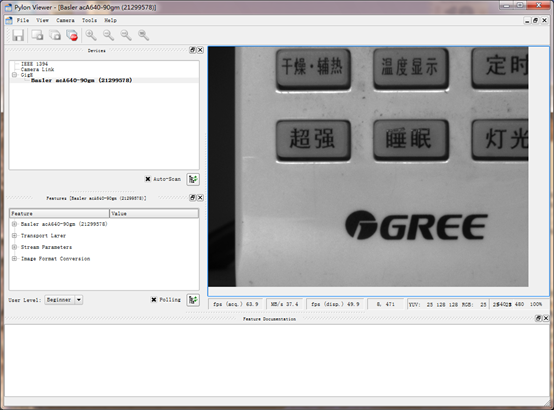554x410 pixels.
Task: Click the refresh button beside Auto-Scan
Action: pos(193,179)
